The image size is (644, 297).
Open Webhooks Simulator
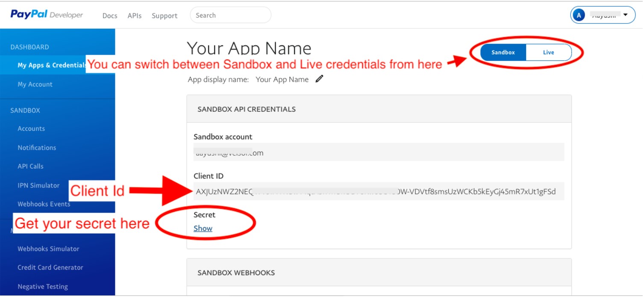click(x=48, y=249)
